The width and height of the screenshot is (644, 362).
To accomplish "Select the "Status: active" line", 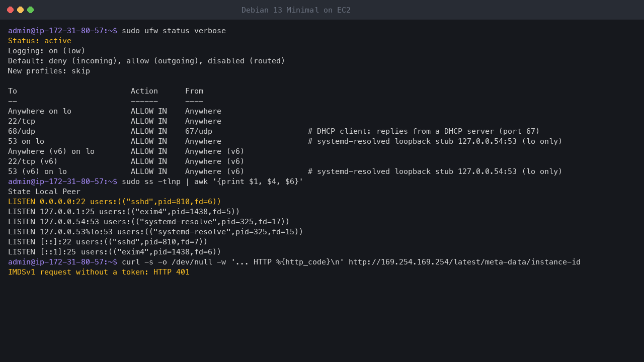I will click(x=40, y=41).
